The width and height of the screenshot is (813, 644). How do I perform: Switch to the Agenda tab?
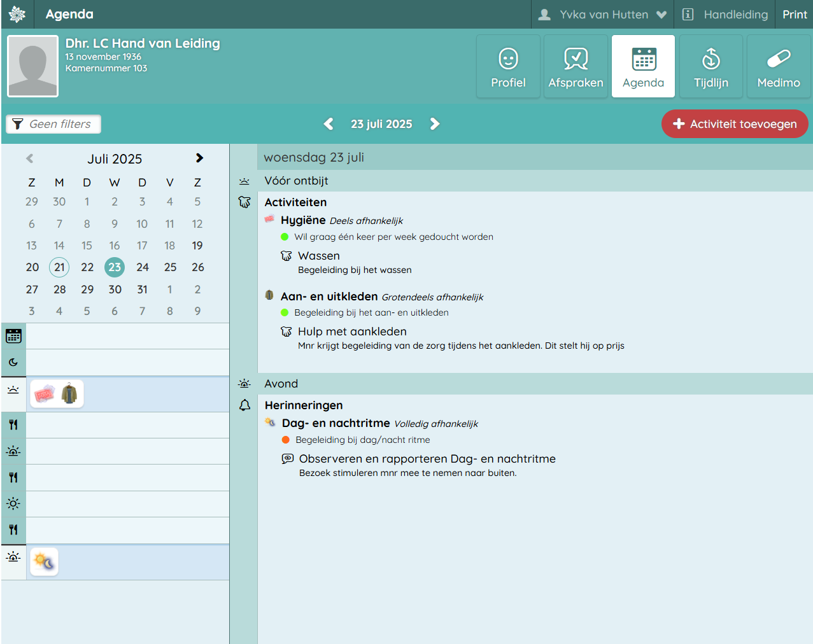click(643, 67)
